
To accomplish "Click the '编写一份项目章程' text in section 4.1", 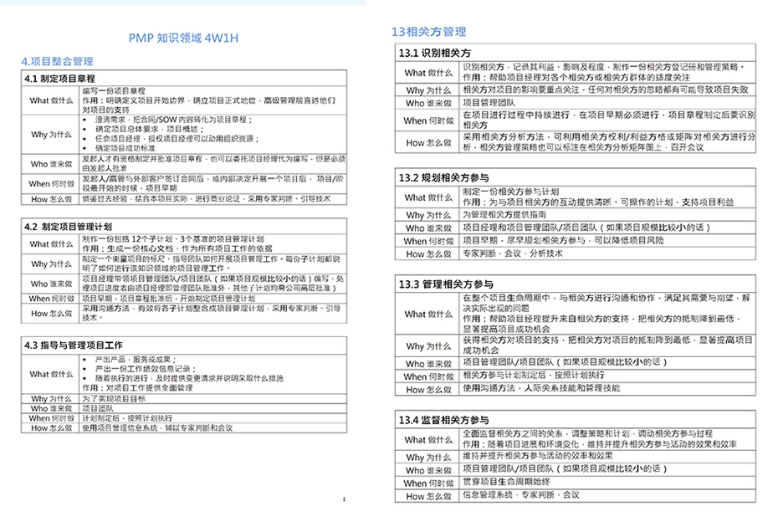I will tap(114, 90).
